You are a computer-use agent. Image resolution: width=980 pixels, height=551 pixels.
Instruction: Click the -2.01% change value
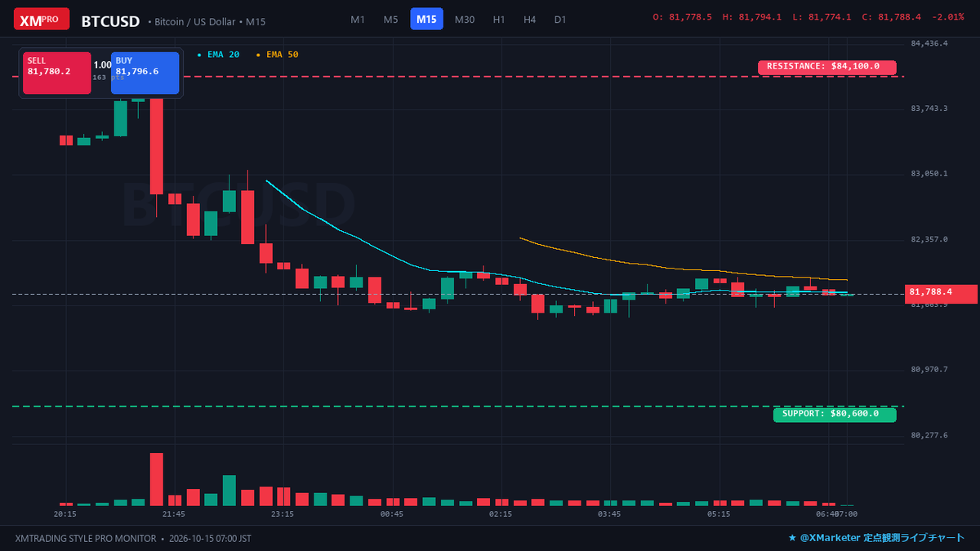(948, 17)
